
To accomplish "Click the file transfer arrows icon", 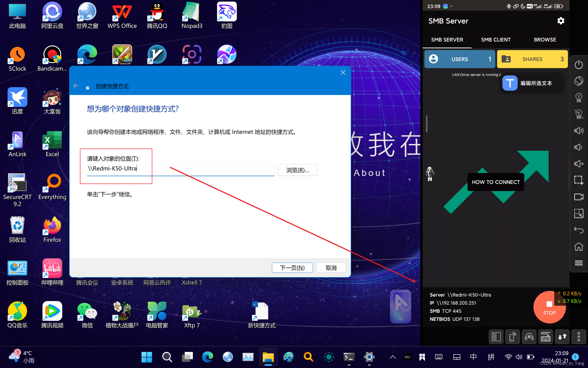I will (x=562, y=337).
